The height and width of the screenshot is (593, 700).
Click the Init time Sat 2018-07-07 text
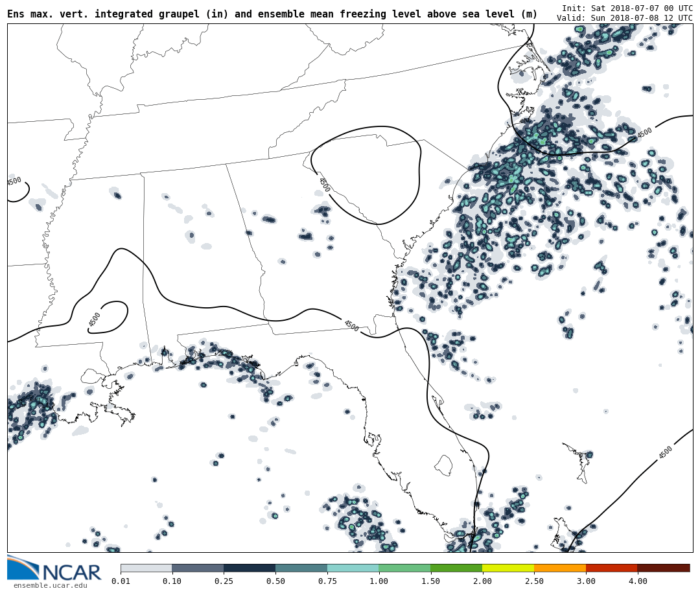[x=627, y=8]
